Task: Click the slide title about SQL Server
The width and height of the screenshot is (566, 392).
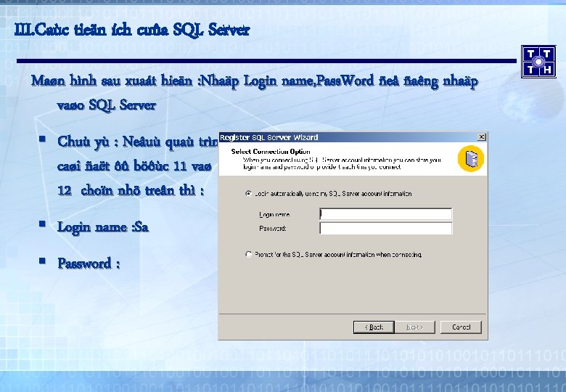Action: [132, 30]
